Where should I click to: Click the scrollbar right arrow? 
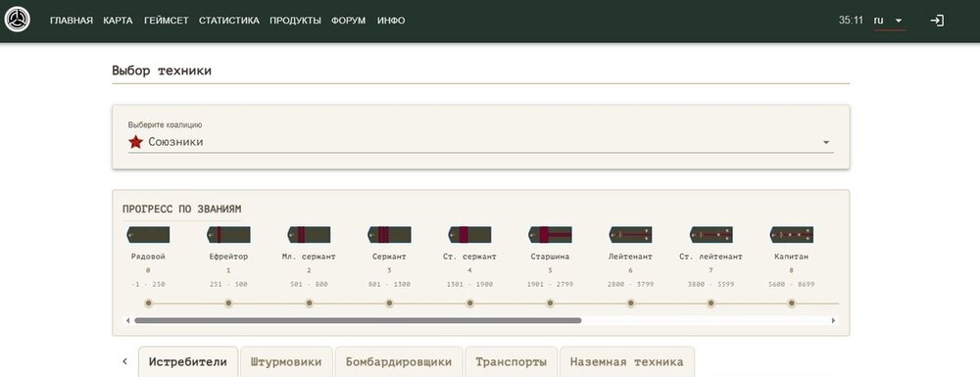pyautogui.click(x=833, y=320)
